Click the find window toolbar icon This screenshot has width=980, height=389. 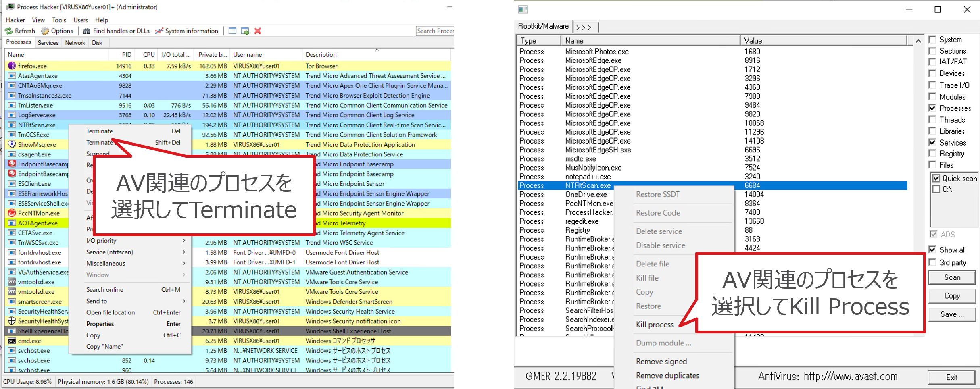point(232,31)
